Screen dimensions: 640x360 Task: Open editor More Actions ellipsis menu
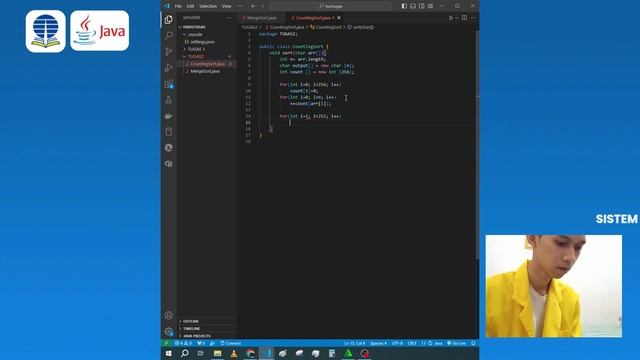pyautogui.click(x=473, y=18)
